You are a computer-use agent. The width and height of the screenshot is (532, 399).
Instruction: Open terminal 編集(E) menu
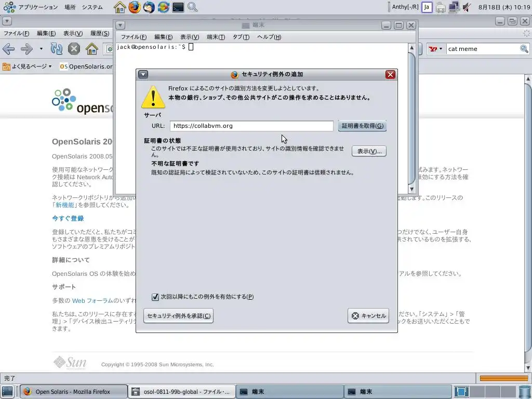163,37
